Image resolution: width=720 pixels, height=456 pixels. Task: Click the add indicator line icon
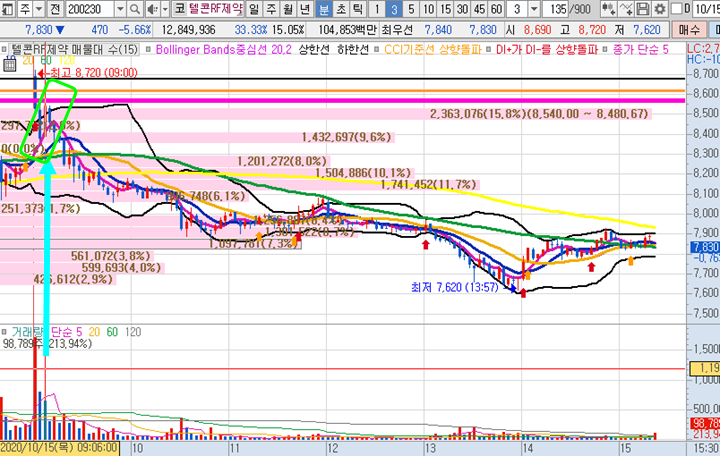[x=626, y=8]
